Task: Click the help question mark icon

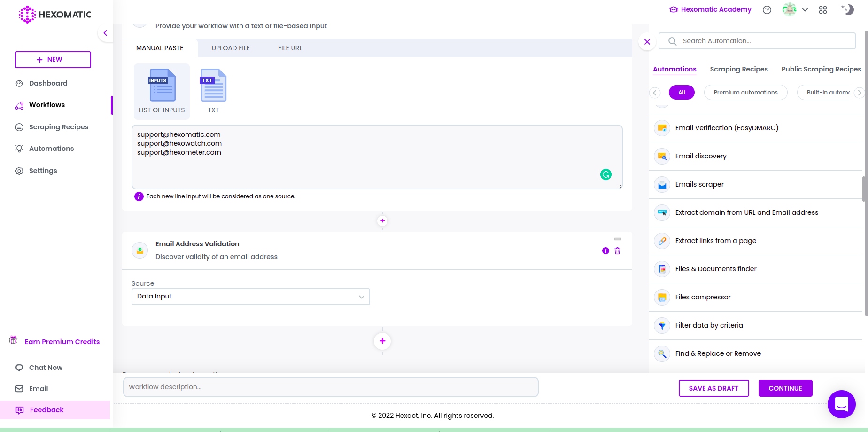Action: coord(767,9)
